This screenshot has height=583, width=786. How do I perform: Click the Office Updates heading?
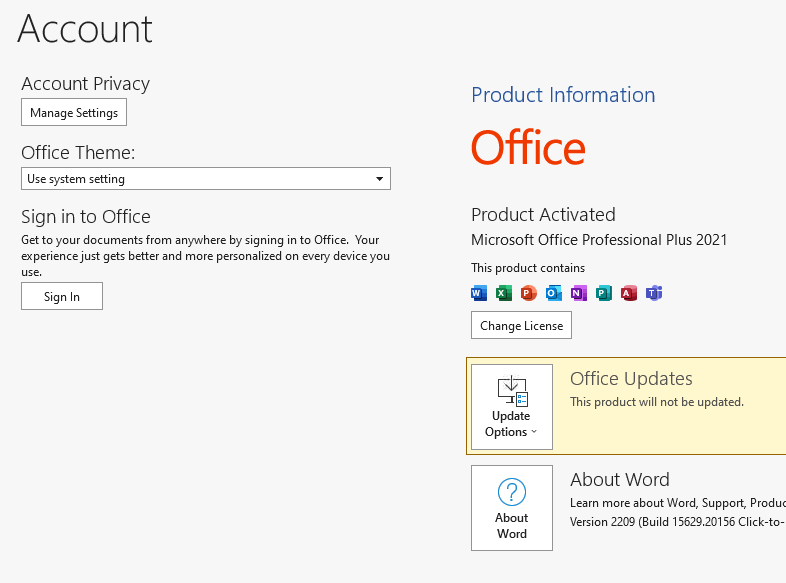(631, 378)
